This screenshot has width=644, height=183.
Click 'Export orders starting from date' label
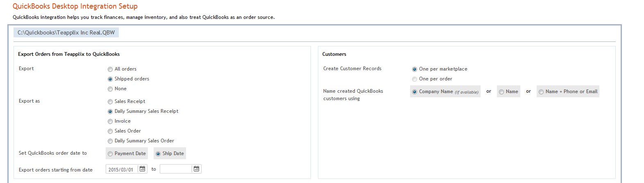[x=56, y=170]
